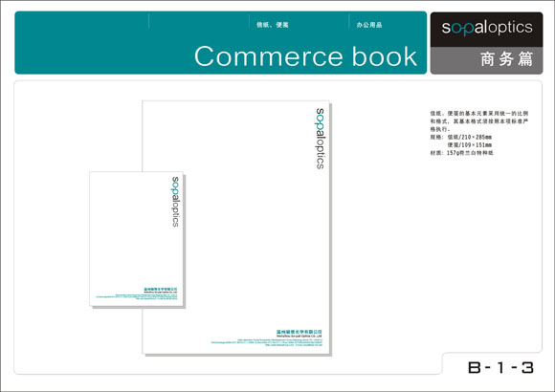Click the company address block on memo
Screen dimensions: 555x392
(x=137, y=294)
